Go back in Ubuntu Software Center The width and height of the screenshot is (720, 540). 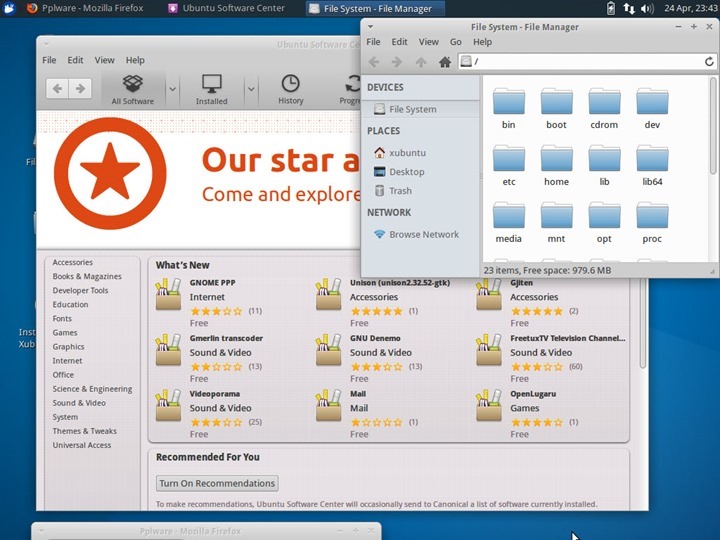[x=57, y=88]
